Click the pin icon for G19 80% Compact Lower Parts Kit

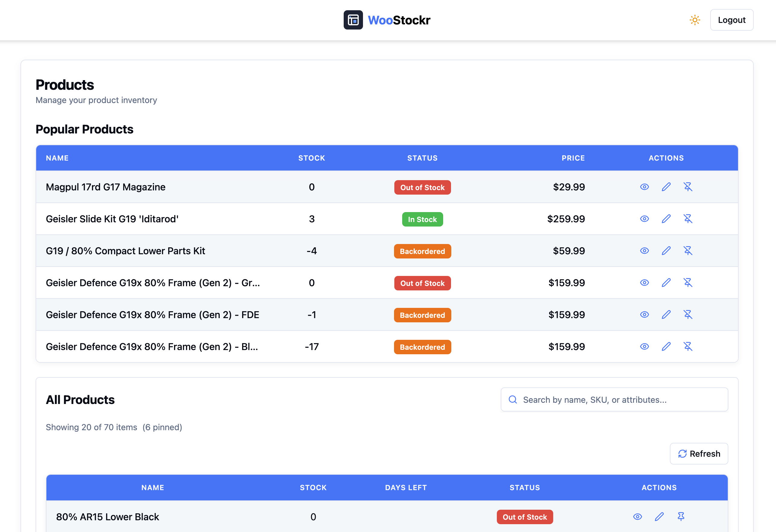tap(688, 251)
